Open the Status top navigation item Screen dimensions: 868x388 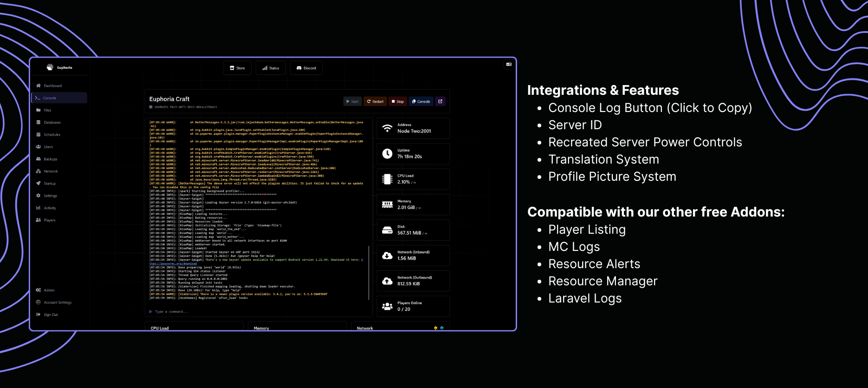[x=271, y=68]
